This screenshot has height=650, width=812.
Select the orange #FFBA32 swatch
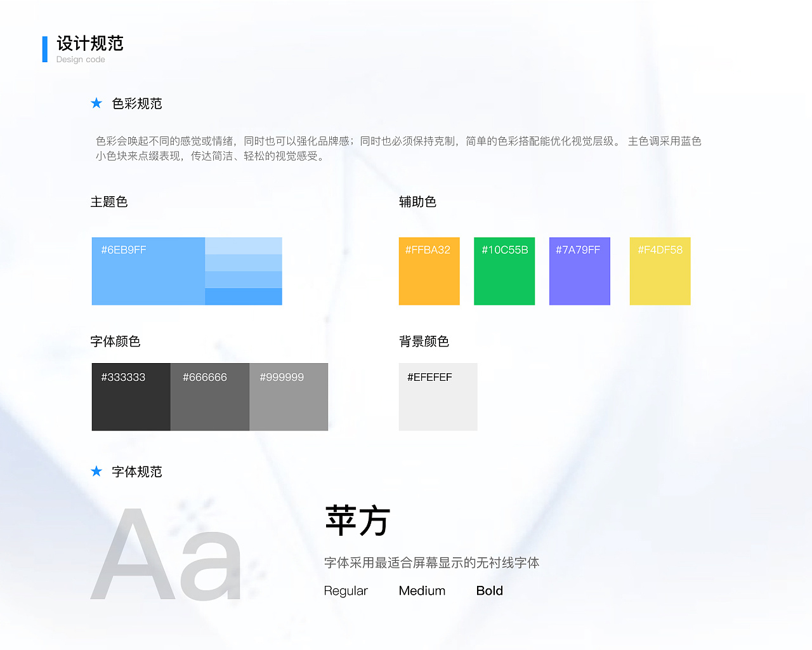click(429, 272)
